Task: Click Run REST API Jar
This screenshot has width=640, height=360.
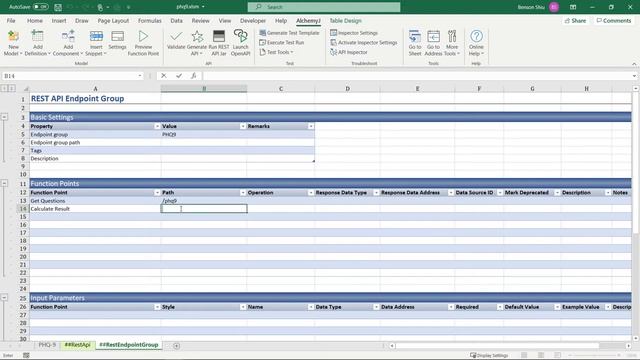Action: pos(219,43)
